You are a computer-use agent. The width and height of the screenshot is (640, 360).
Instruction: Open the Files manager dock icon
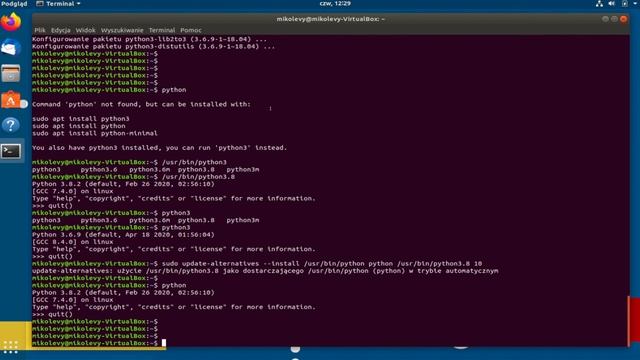pyautogui.click(x=11, y=73)
